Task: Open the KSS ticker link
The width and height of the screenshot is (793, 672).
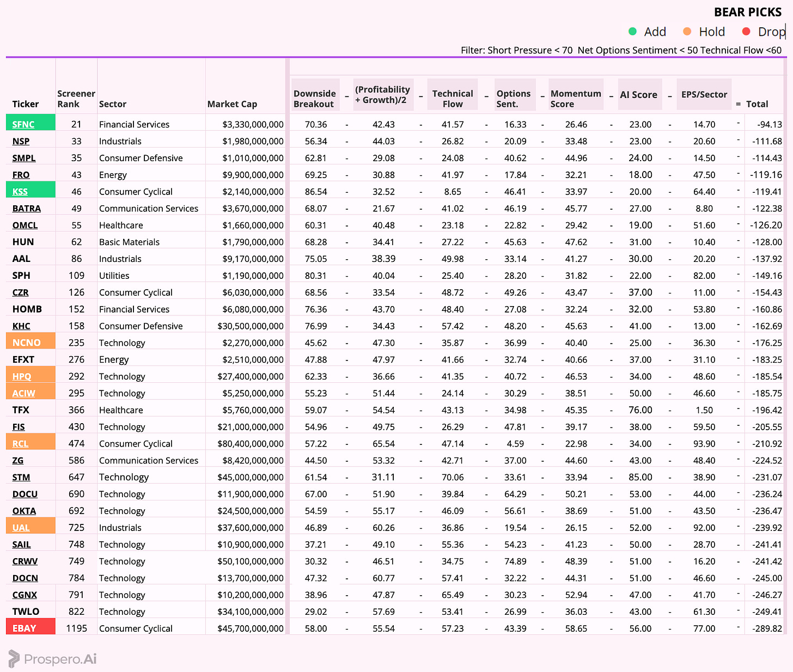Action: (x=20, y=192)
